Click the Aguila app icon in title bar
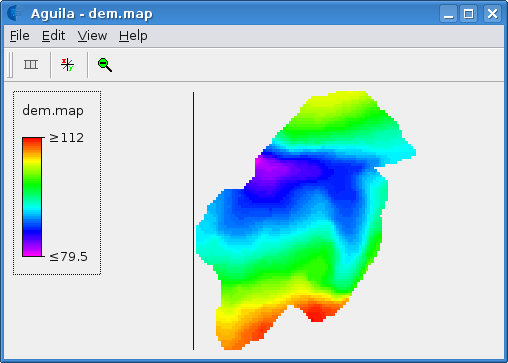Viewport: 508px width, 363px height. 15,13
